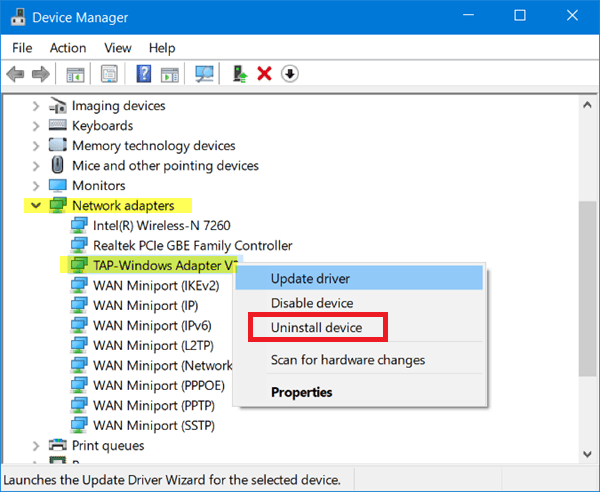Expand the Keyboards node
This screenshot has height=492, width=600.
pos(36,126)
